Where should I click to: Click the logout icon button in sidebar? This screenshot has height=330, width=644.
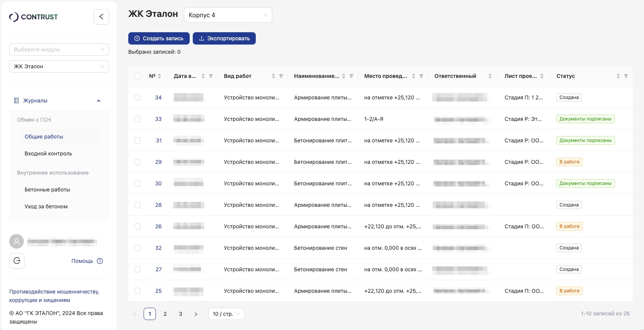click(17, 261)
